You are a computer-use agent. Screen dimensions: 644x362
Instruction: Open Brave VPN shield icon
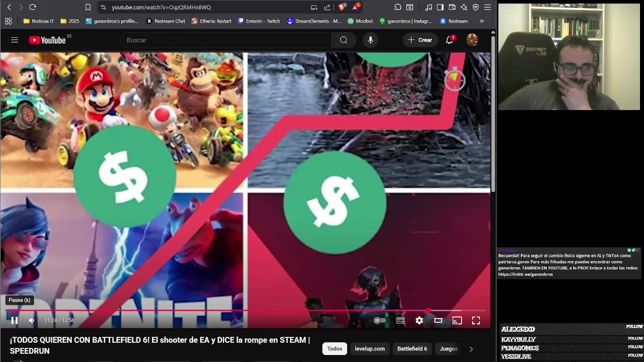pos(475,7)
